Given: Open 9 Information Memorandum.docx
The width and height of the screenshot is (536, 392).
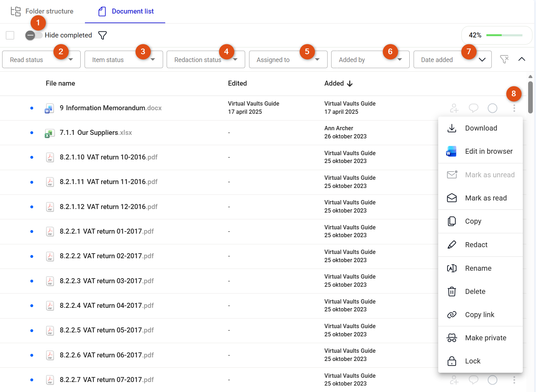Looking at the screenshot, I should [x=111, y=108].
